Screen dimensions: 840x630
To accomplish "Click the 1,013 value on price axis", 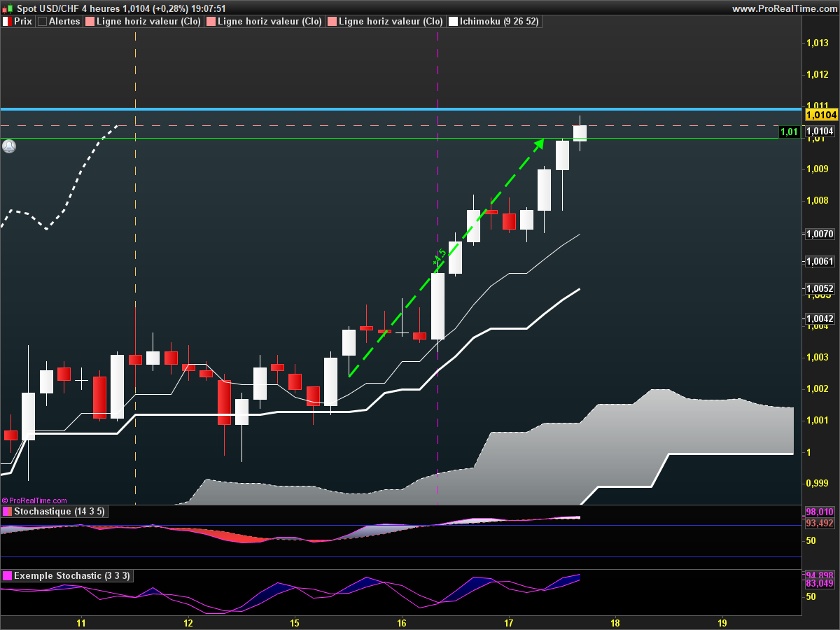I will (x=818, y=43).
